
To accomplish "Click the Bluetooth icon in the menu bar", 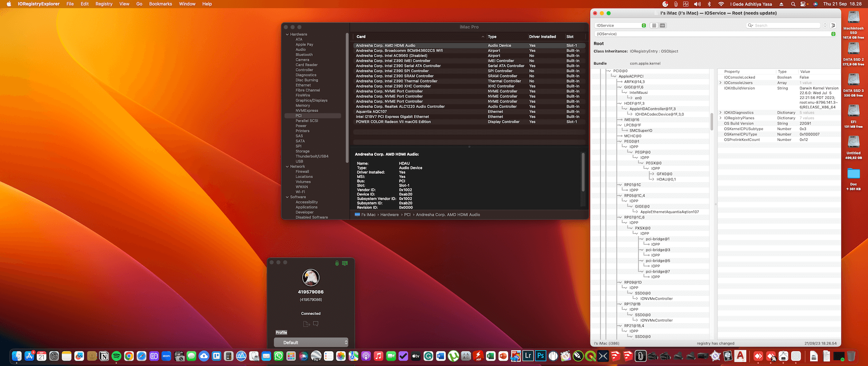I will pos(709,4).
